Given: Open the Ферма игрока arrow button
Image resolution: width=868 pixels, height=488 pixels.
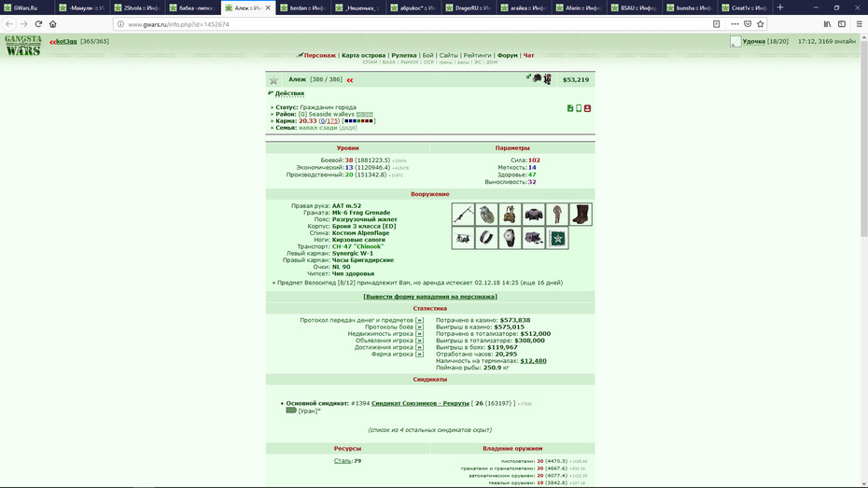Looking at the screenshot, I should [419, 355].
